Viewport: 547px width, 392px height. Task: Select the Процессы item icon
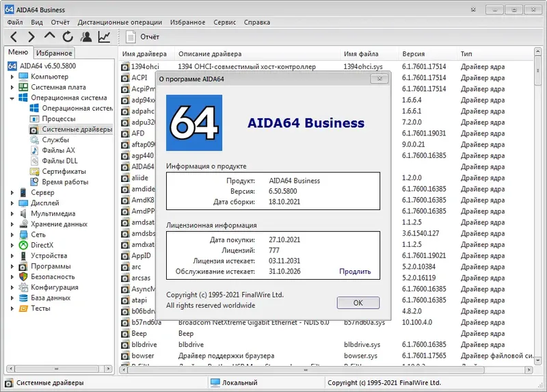point(34,118)
